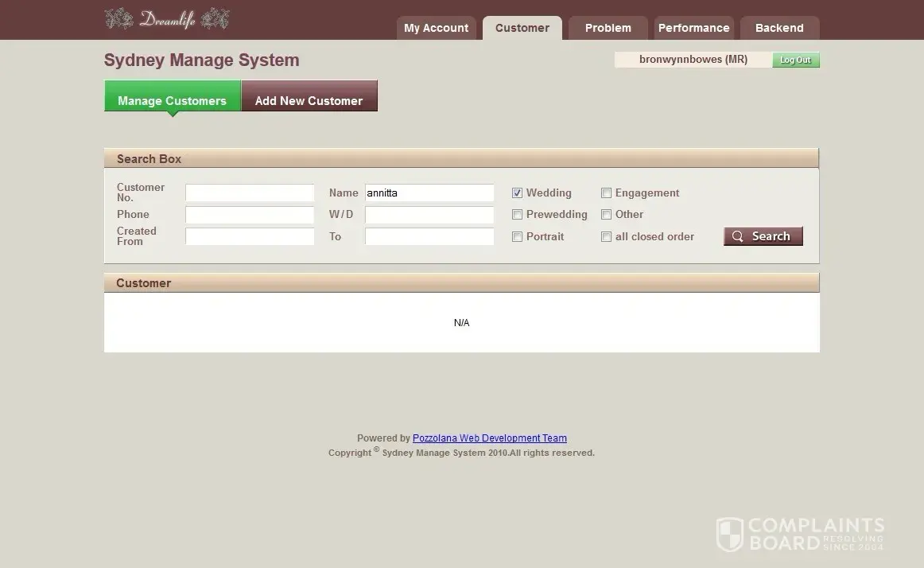Image resolution: width=924 pixels, height=568 pixels.
Task: Open Add New Customer page
Action: point(309,100)
